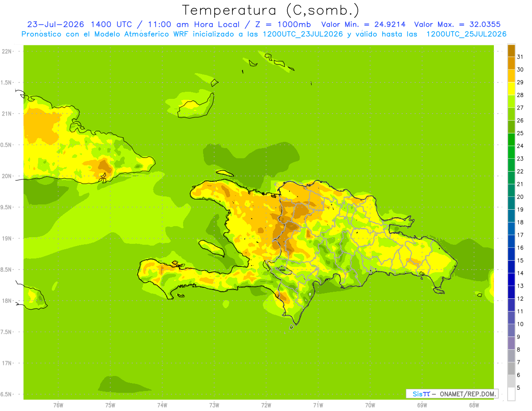The image size is (532, 411).
Task: Click the '22' label on the color scale
Action: click(x=520, y=171)
